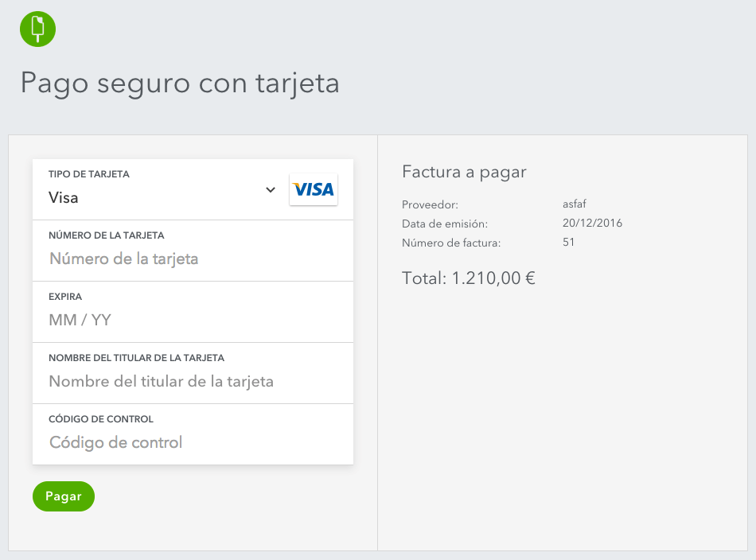This screenshot has width=756, height=560.
Task: Click the 'TIPO DE TARJETA' label
Action: 89,174
